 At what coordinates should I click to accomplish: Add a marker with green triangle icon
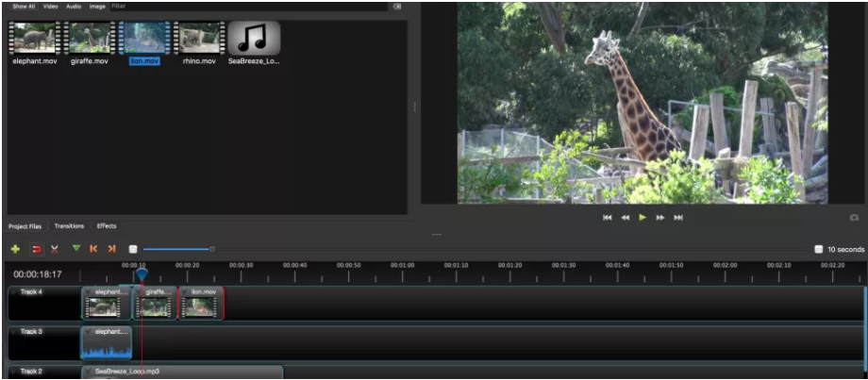pos(76,249)
